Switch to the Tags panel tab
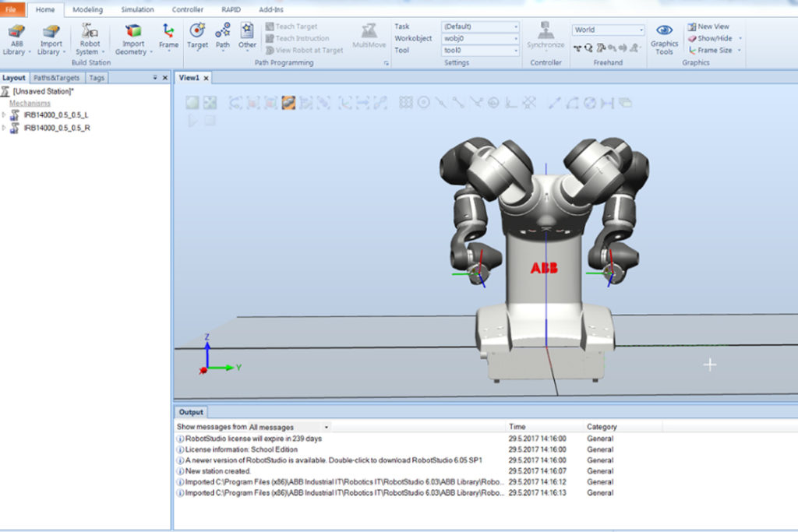This screenshot has width=798, height=532. tap(96, 78)
